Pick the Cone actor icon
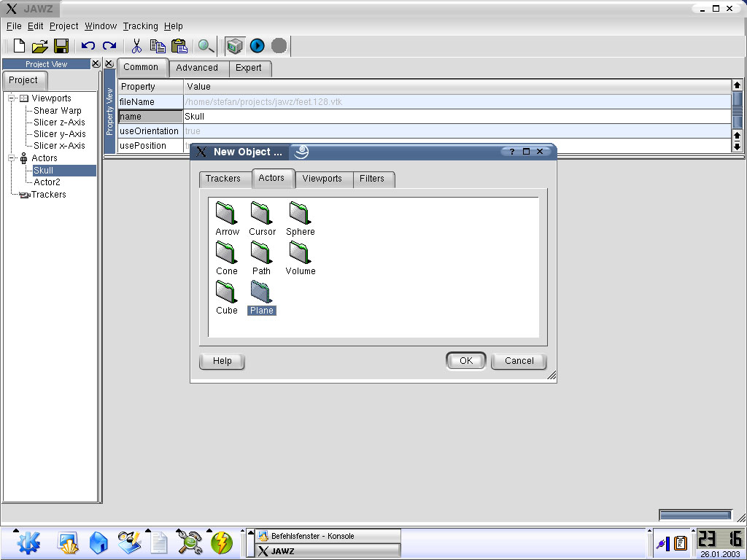Screen dimensions: 747x560 pyautogui.click(x=227, y=253)
